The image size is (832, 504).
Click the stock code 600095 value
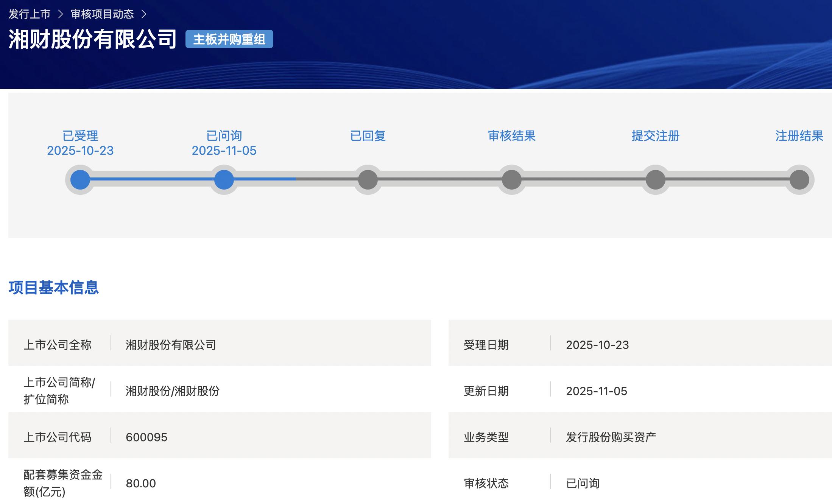click(146, 437)
